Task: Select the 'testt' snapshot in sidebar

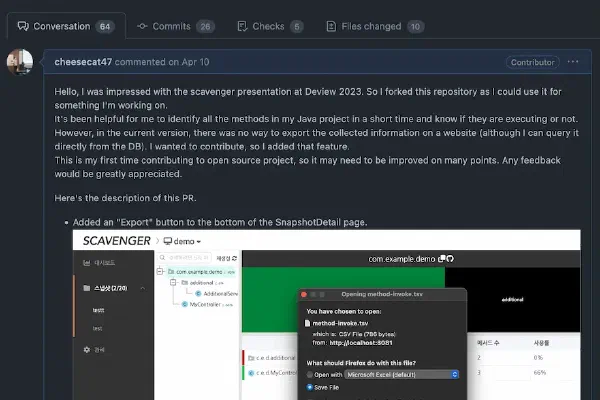Action: pyautogui.click(x=98, y=310)
